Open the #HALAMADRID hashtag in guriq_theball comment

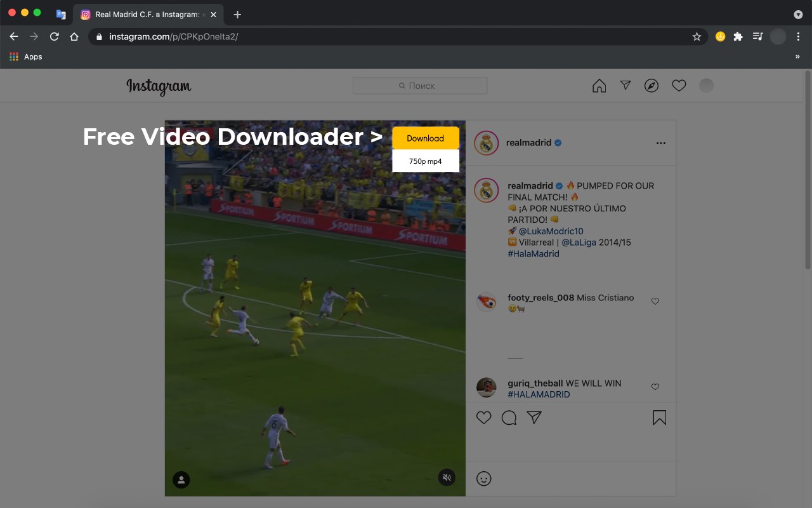point(539,394)
